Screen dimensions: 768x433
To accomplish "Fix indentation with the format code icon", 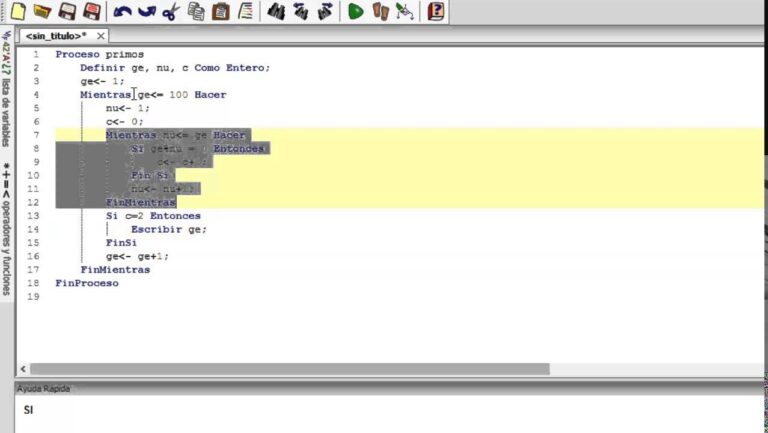I will coord(245,12).
